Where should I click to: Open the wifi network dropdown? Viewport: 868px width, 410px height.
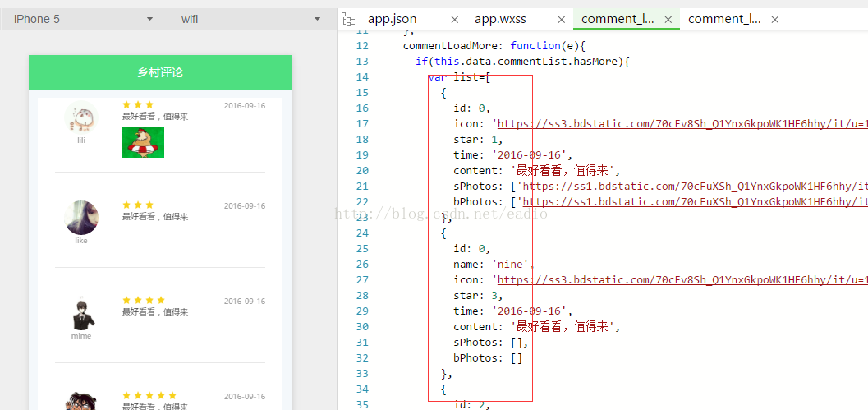pyautogui.click(x=250, y=20)
